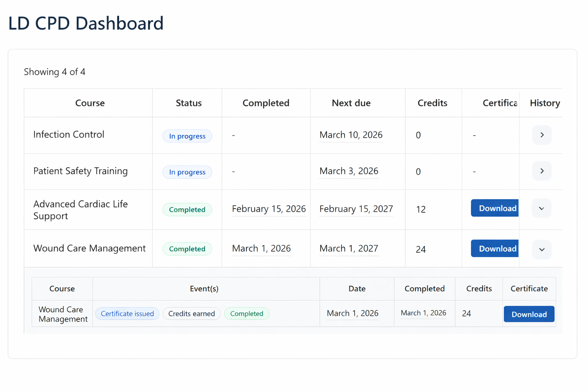Viewport: 588px width, 392px height.
Task: Click the Course column header
Action: point(90,103)
